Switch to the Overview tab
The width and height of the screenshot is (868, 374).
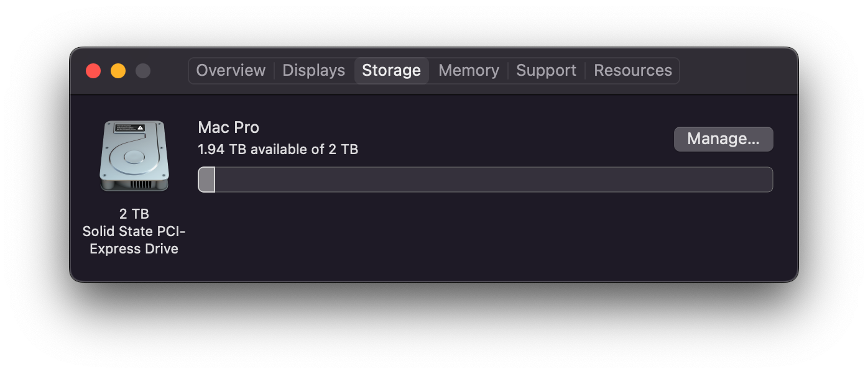tap(231, 71)
